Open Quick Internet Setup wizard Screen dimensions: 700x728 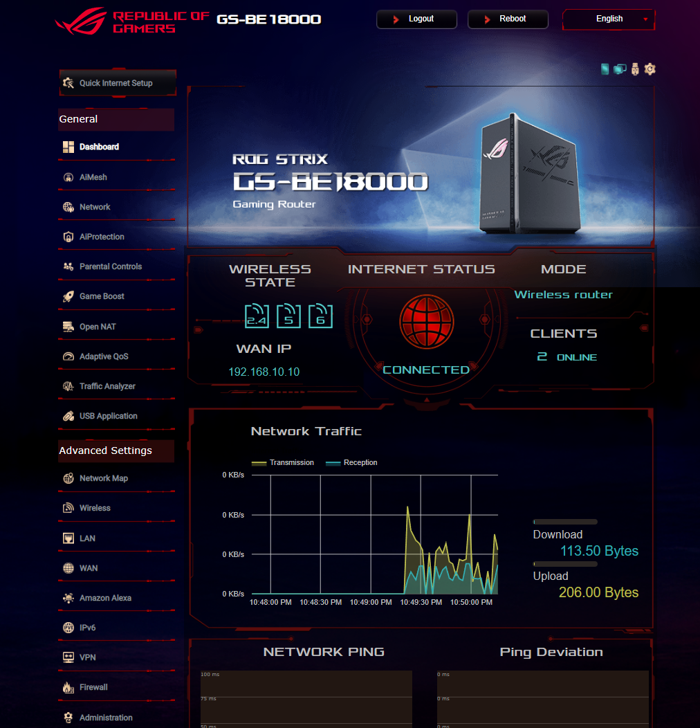(118, 83)
